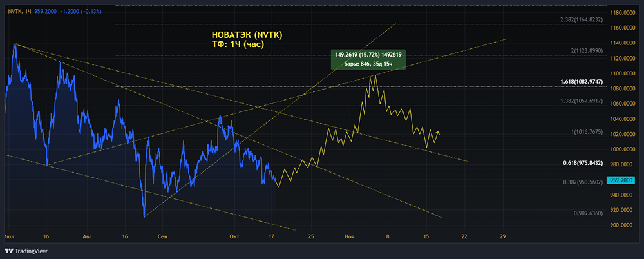Click the 1100.0000 price axis label
644x259 pixels.
pos(623,73)
